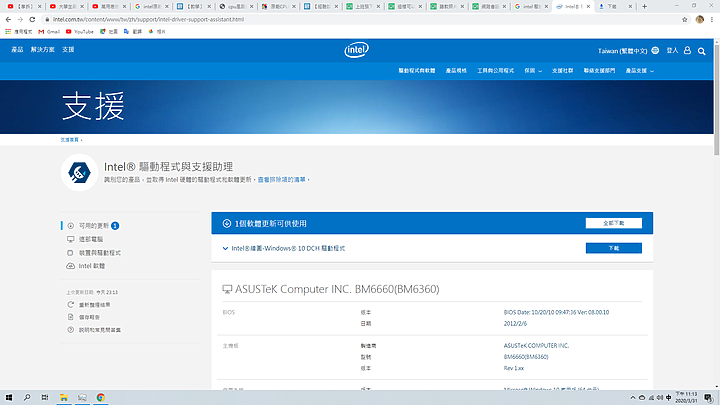Screen dimensions: 720x405
Task: Click the 全部下載 download all button
Action: 613,223
